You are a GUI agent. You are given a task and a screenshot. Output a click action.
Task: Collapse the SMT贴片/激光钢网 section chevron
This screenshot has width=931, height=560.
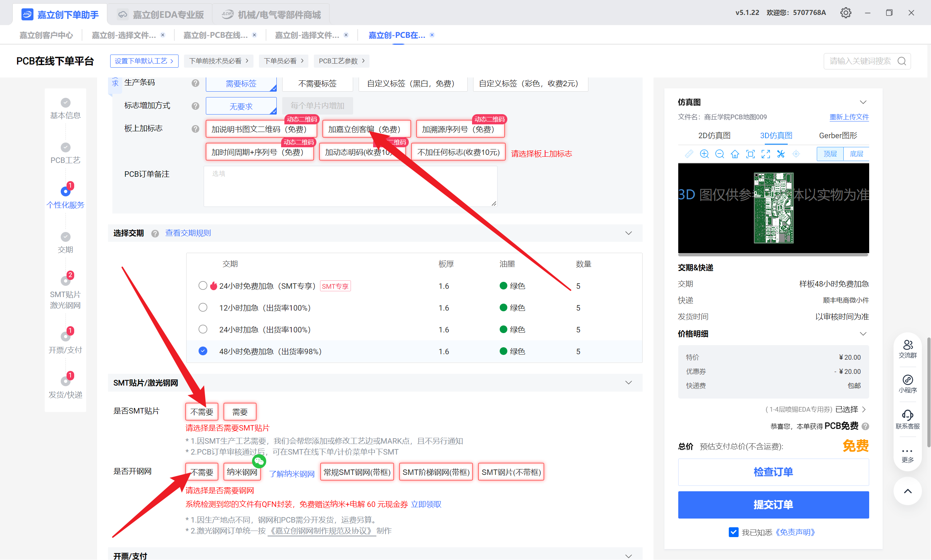click(628, 383)
